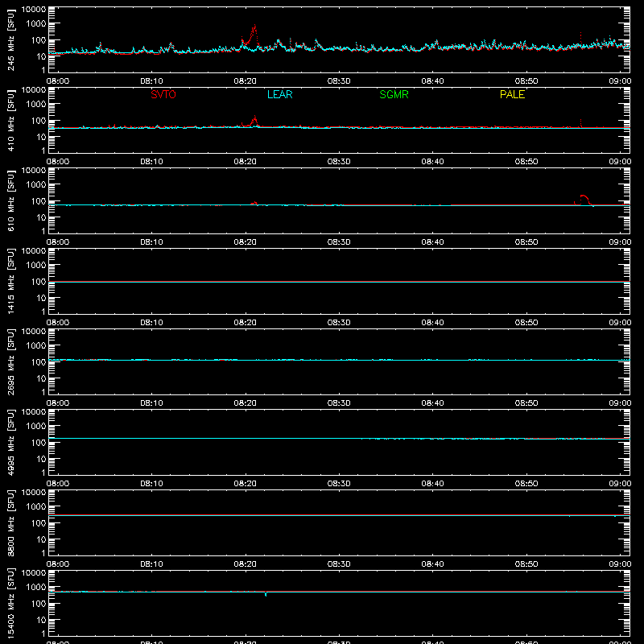
Task: Click the 08:00 tick label under 610 MHz panel
Action: 58,242
